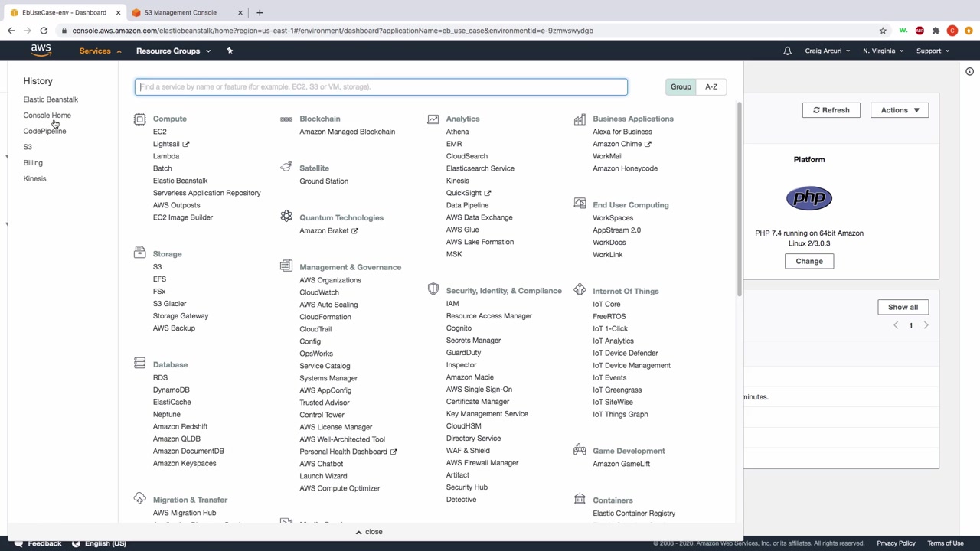The height and width of the screenshot is (551, 980).
Task: Switch service list to A-Z view
Action: point(711,86)
